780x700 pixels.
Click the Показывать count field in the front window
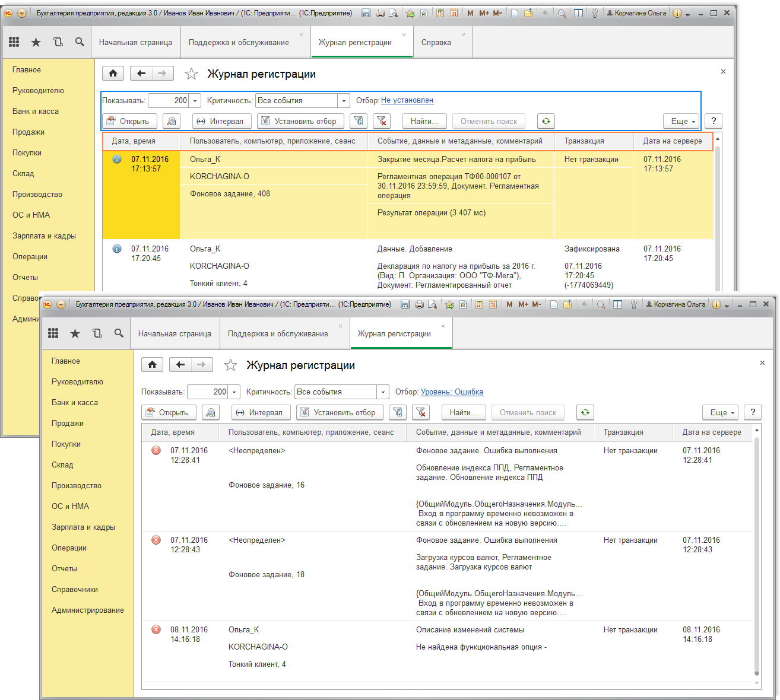(x=208, y=392)
